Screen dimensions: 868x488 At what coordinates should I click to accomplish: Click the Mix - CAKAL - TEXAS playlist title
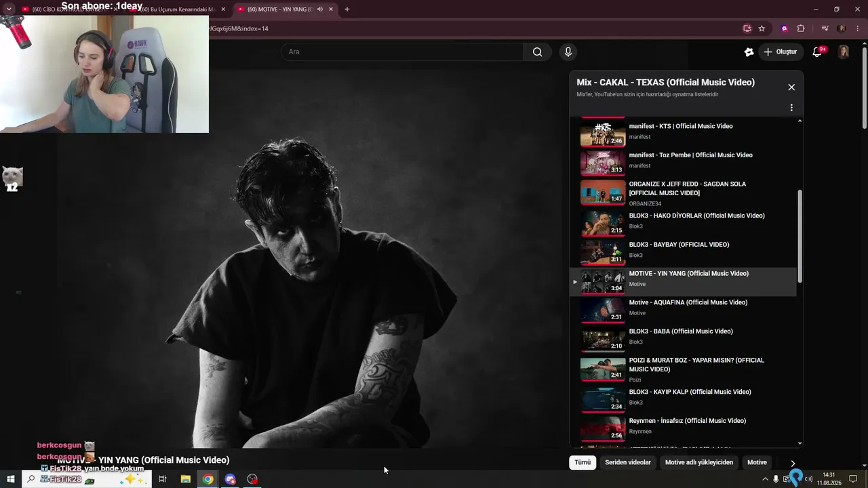coord(665,82)
